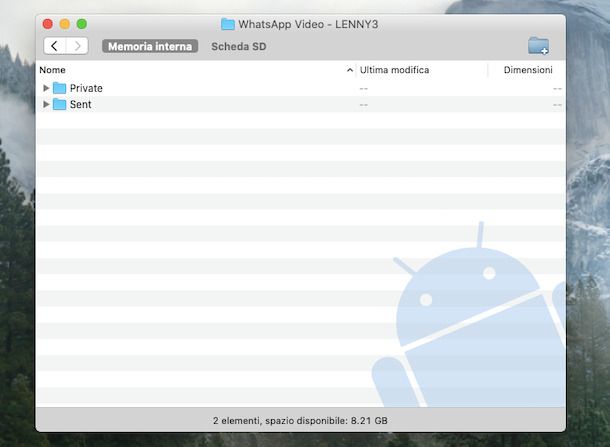
Task: Minimize the window with yellow button
Action: coord(65,24)
